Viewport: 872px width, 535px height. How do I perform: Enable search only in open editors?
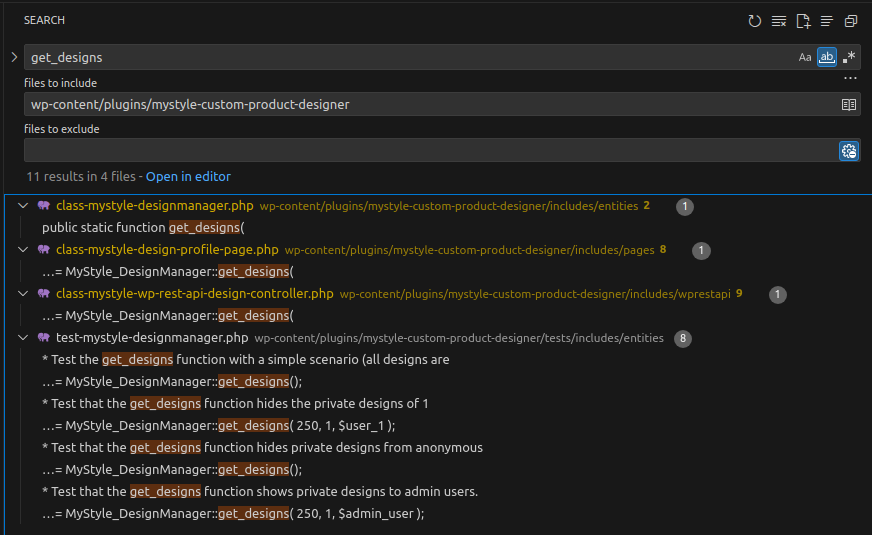[x=848, y=104]
